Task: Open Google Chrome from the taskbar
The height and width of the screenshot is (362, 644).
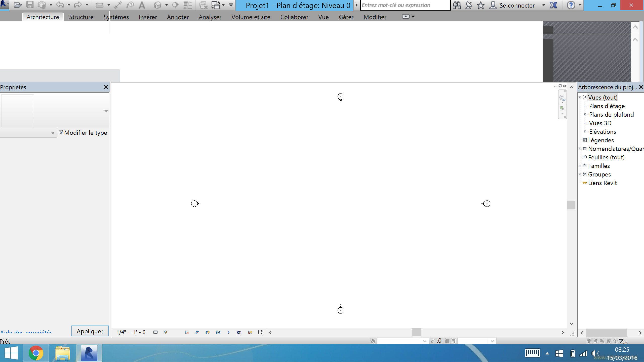Action: tap(36, 353)
